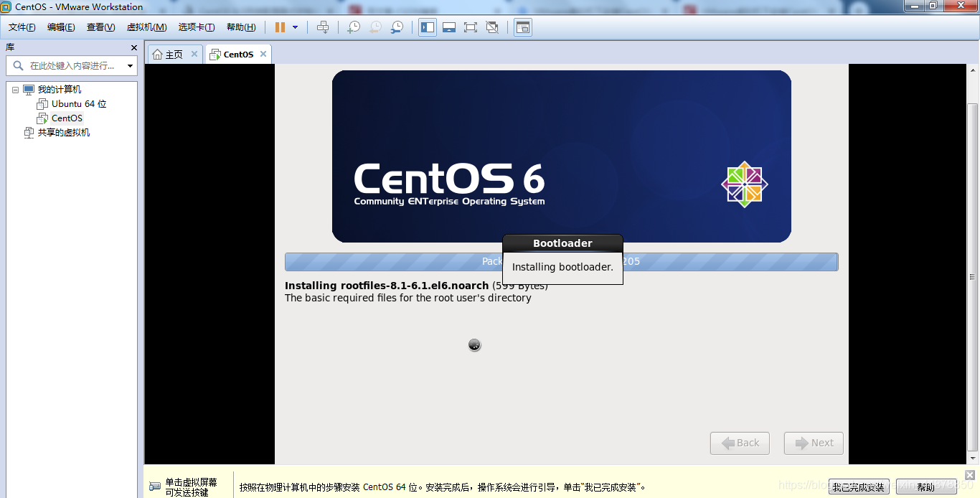This screenshot has width=980, height=498.
Task: Click the Next button in installer
Action: pyautogui.click(x=814, y=443)
